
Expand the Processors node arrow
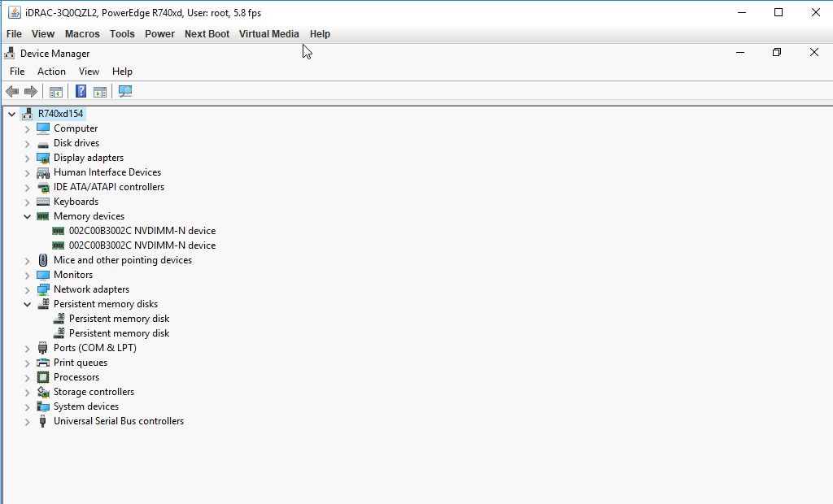coord(27,378)
